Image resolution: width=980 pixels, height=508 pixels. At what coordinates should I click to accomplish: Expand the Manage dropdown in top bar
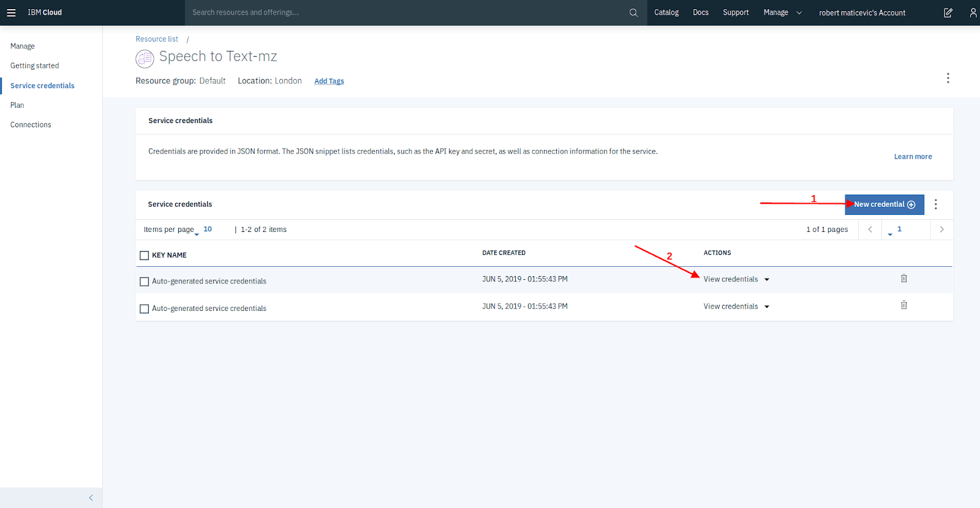click(x=782, y=12)
